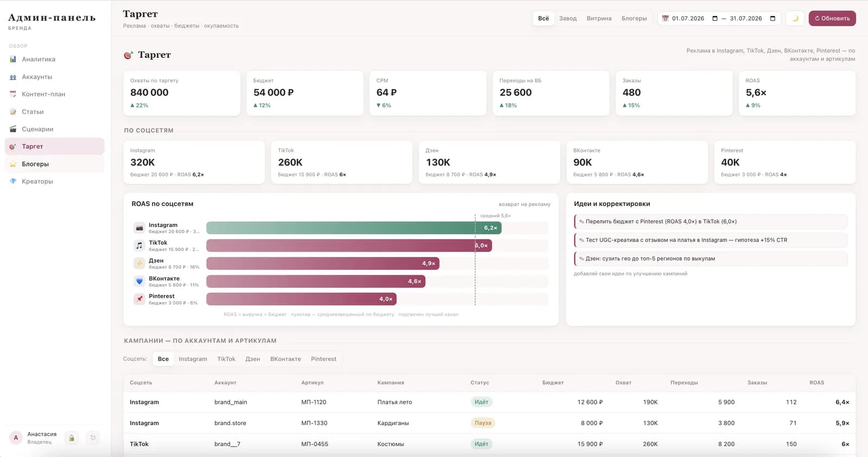Viewport: 868px width, 457px height.
Task: Select the Всё tab in the top filter
Action: (543, 18)
